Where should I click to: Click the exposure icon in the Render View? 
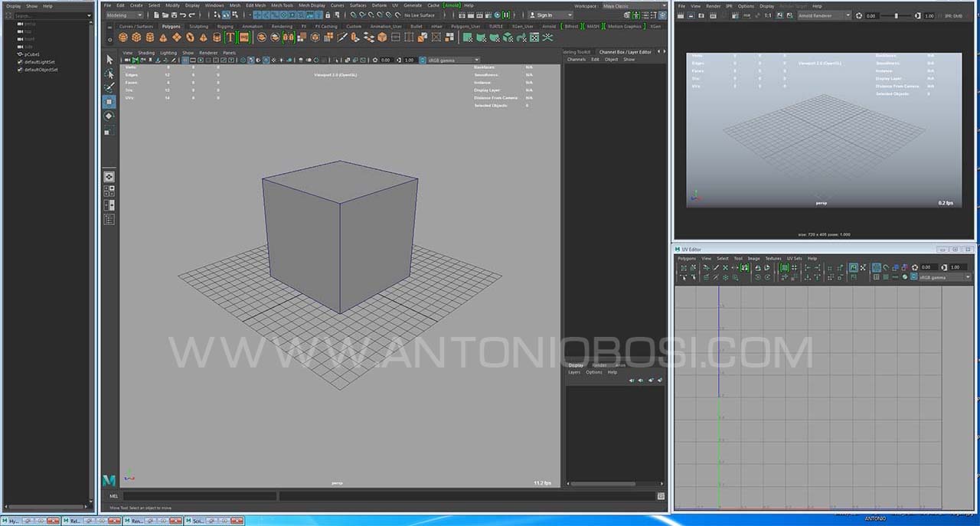(x=858, y=15)
